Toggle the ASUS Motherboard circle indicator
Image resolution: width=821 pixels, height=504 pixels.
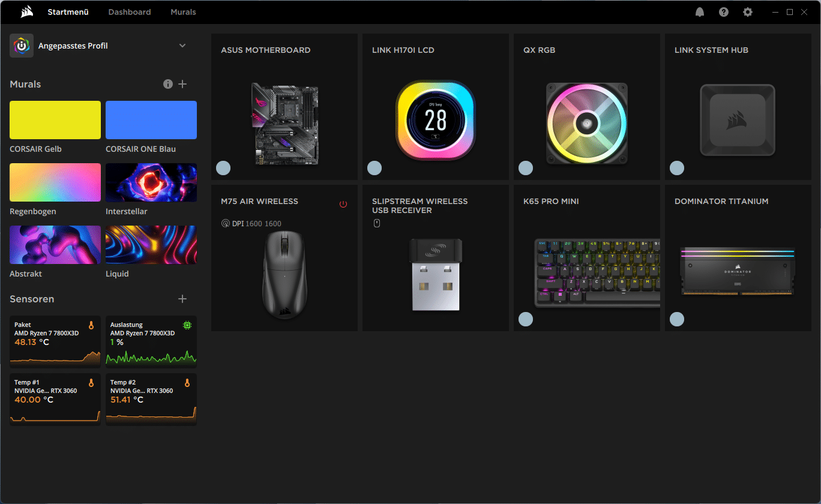(223, 168)
